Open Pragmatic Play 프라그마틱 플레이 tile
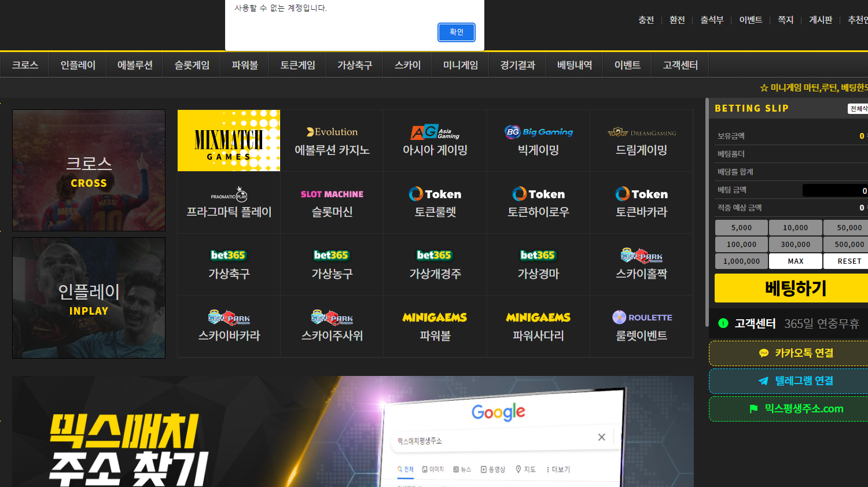Viewport: 868px width, 487px height. [229, 202]
